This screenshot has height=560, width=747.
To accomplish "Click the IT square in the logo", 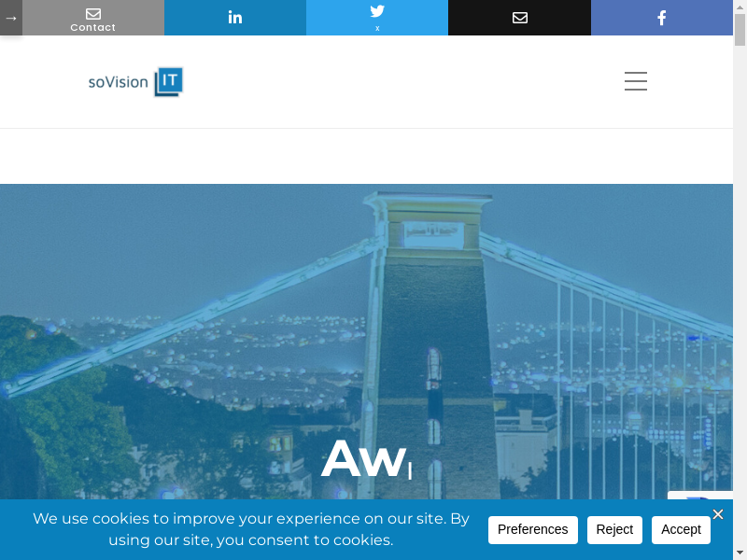I will pyautogui.click(x=169, y=81).
